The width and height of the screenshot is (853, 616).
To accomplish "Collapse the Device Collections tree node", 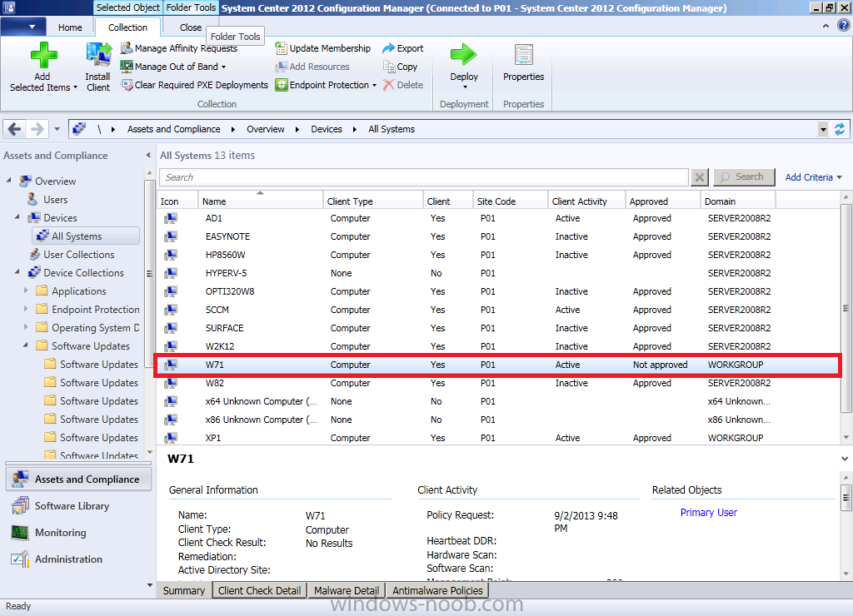I will click(x=17, y=271).
